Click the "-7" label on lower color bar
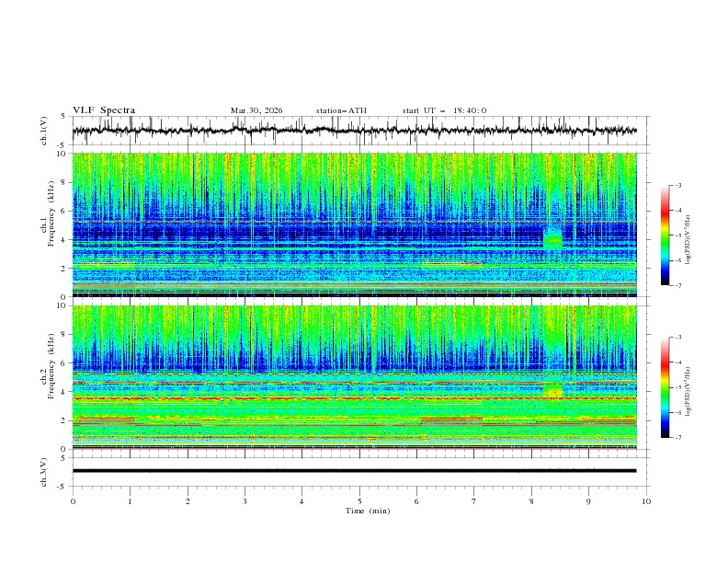728x563 pixels. pyautogui.click(x=677, y=437)
